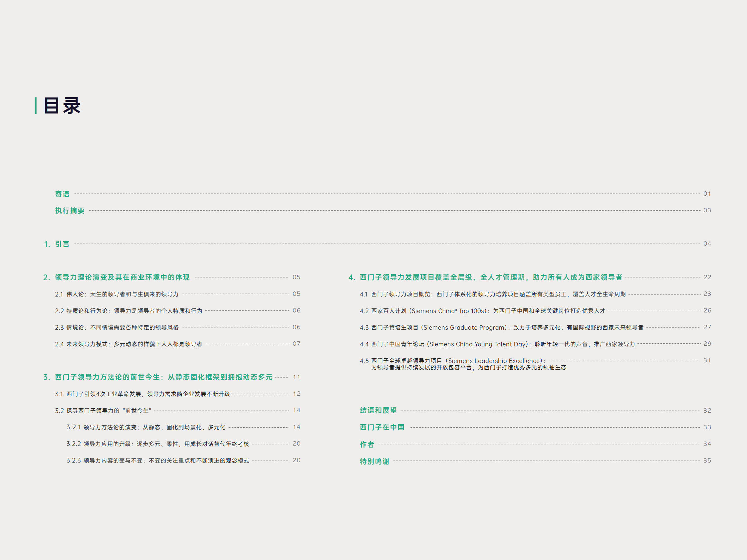
Task: Click page number 04 beside 引言
Action: pyautogui.click(x=707, y=244)
